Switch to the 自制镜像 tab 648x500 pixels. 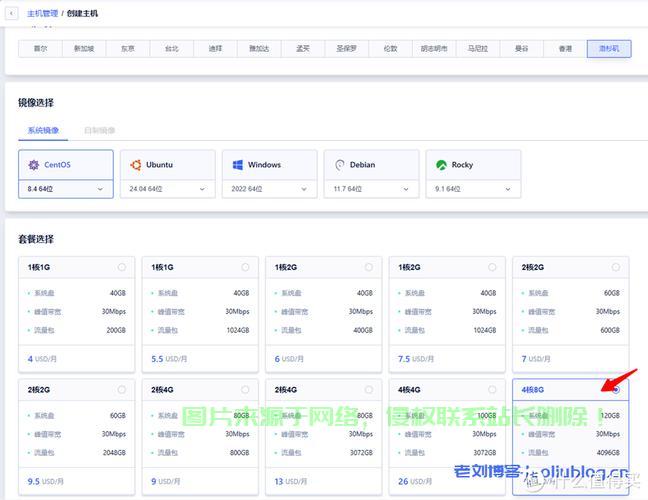pos(99,130)
